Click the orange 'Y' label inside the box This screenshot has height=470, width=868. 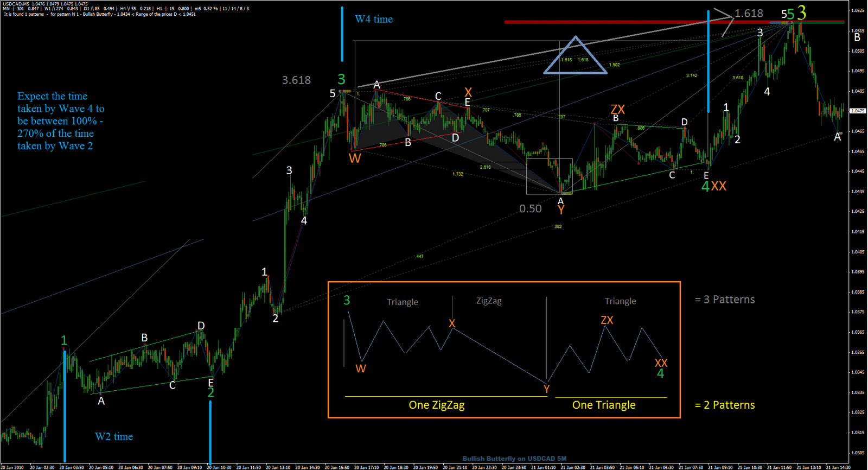tap(546, 389)
